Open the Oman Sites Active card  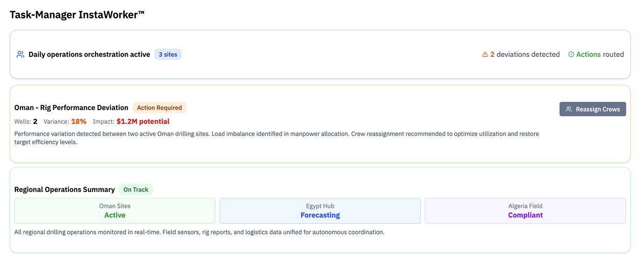(115, 211)
